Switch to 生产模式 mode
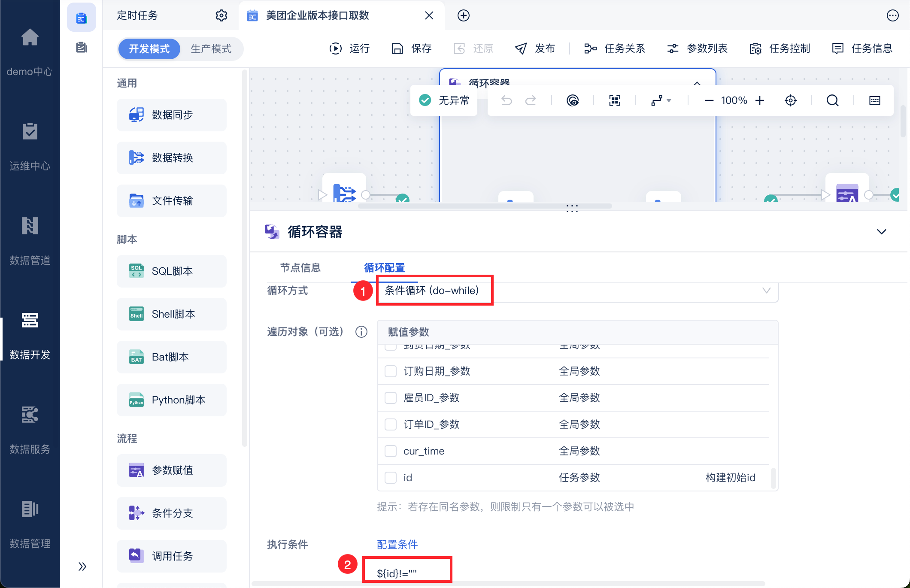The height and width of the screenshot is (588, 910). (x=211, y=49)
